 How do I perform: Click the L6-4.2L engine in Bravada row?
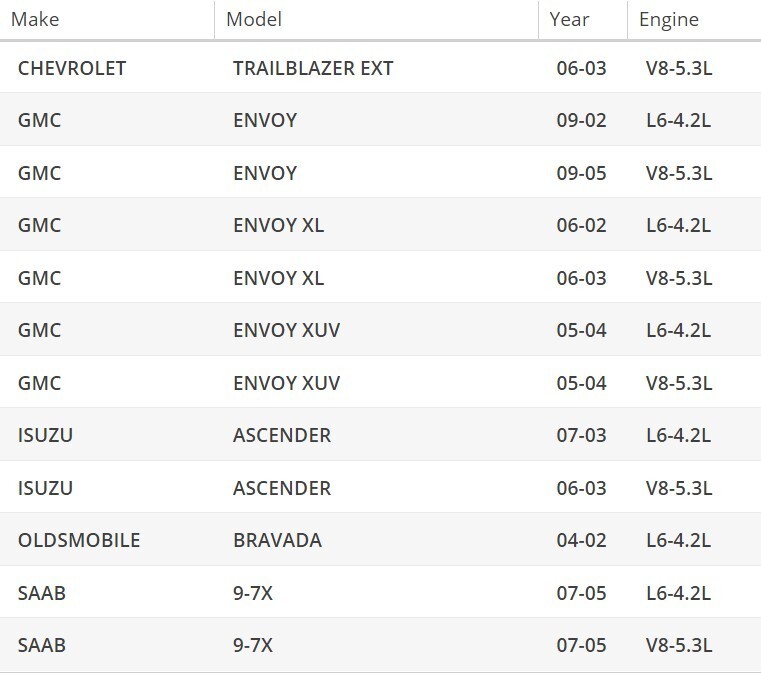(x=678, y=540)
